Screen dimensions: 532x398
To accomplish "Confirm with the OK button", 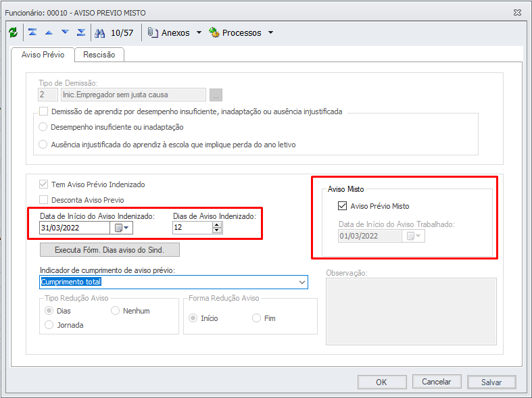I will [382, 382].
